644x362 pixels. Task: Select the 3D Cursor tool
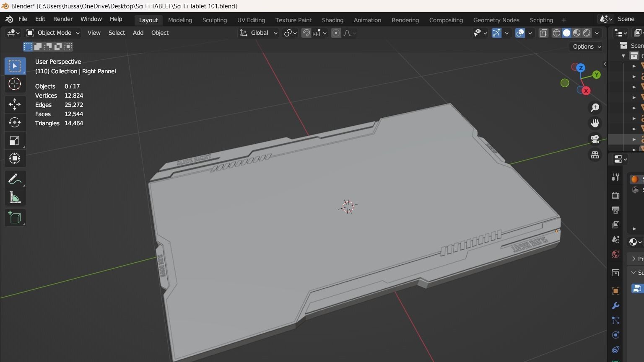click(15, 84)
